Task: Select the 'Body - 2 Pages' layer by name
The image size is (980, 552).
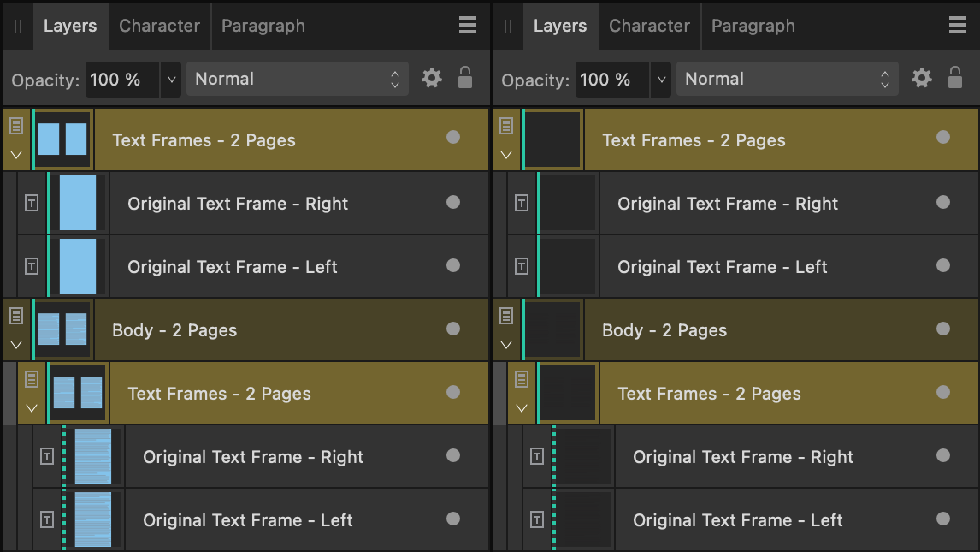Action: click(x=174, y=329)
